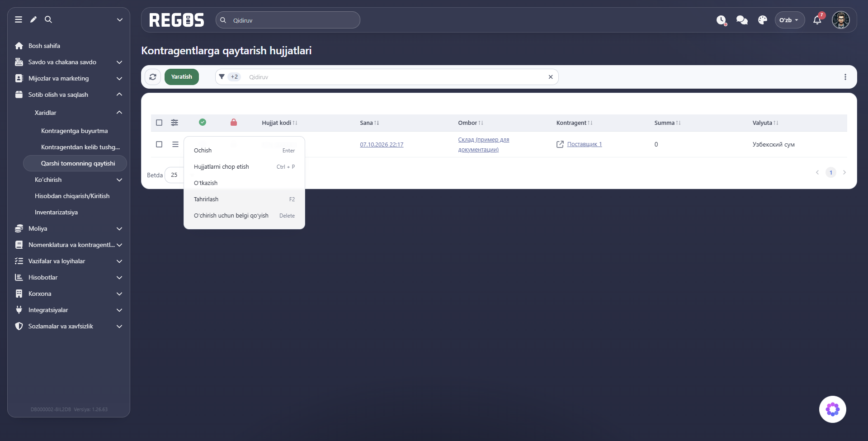
Task: Expand the Moliya section
Action: (69, 228)
